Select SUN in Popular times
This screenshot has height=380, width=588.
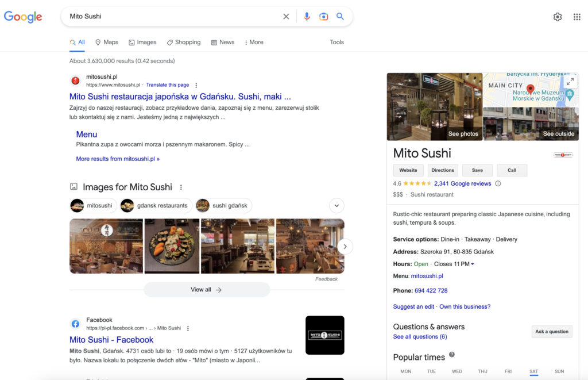pyautogui.click(x=559, y=371)
